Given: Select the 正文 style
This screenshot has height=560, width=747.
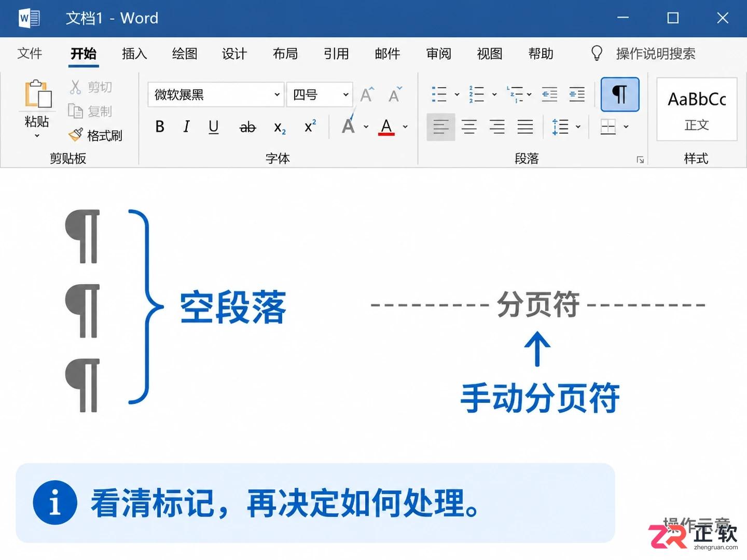Looking at the screenshot, I should [x=697, y=109].
